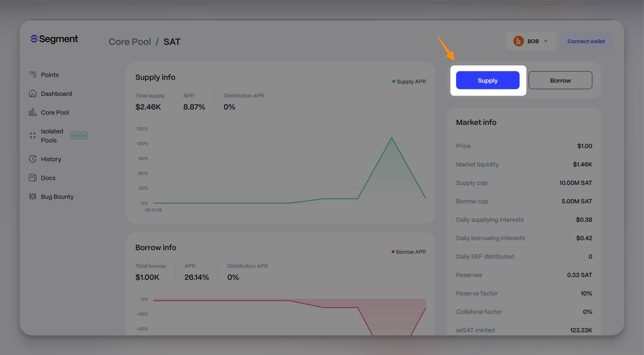Click the Docs document icon
This screenshot has height=355, width=644.
(x=33, y=178)
